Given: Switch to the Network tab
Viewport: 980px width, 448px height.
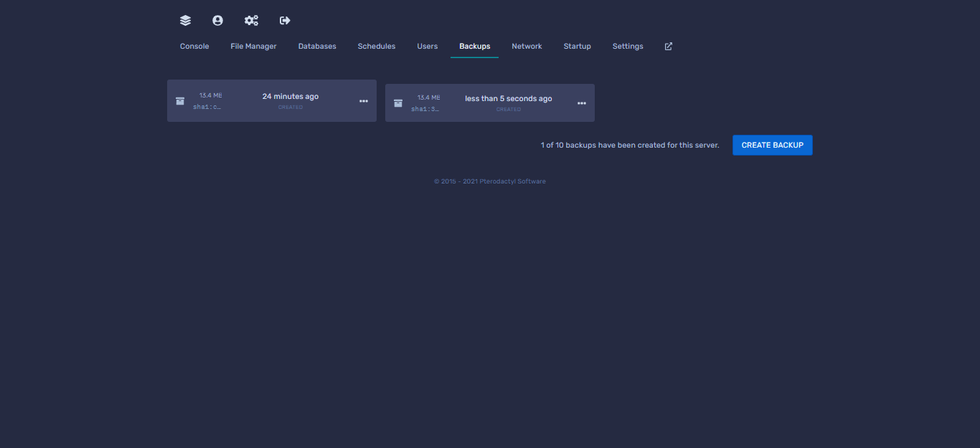Looking at the screenshot, I should 527,47.
